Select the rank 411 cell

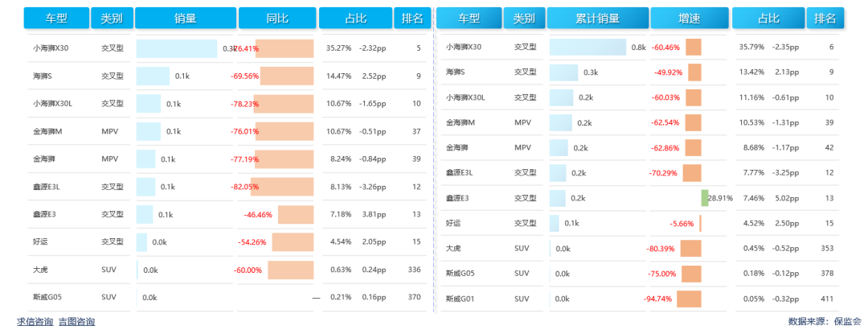pos(824,299)
